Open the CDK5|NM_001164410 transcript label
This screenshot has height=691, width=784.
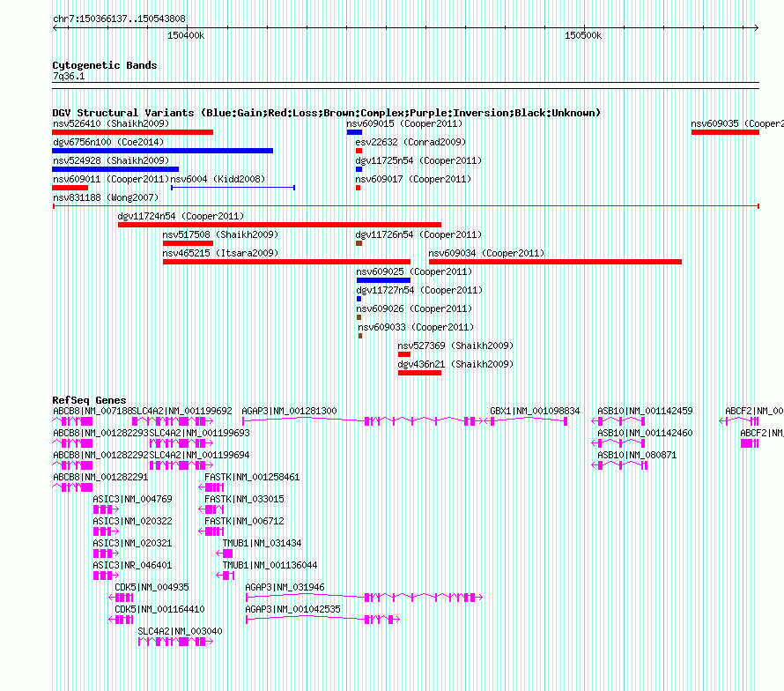click(x=160, y=609)
